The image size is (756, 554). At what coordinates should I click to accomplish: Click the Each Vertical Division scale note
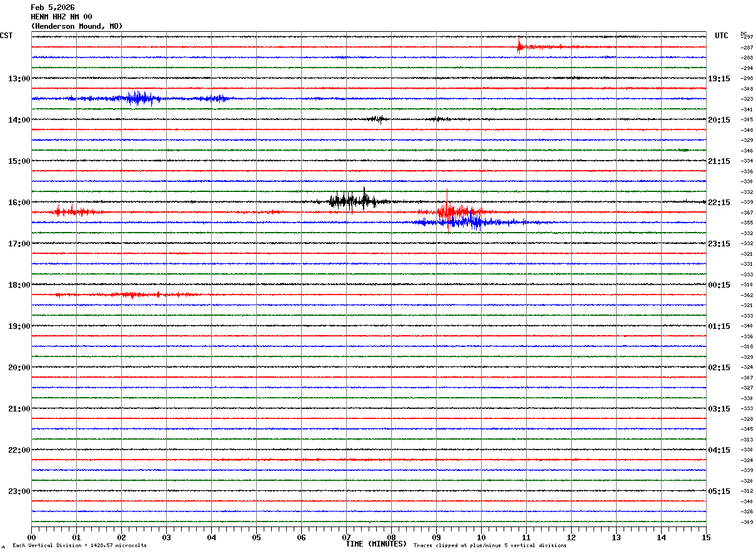coord(79,546)
